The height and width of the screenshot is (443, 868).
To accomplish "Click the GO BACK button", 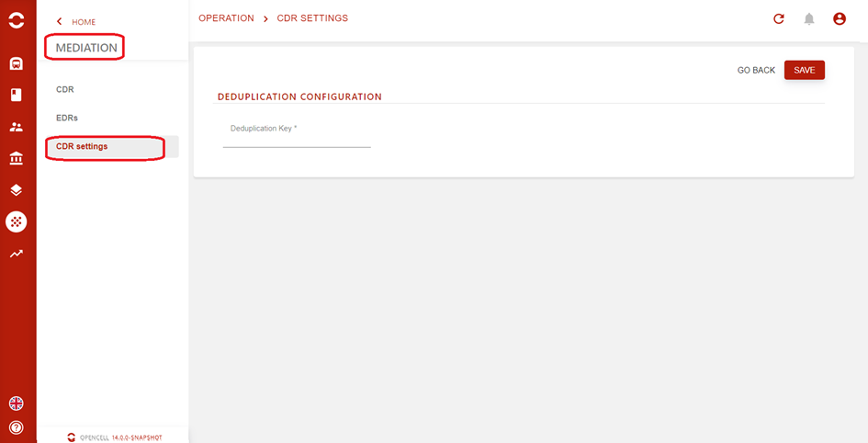I will (x=756, y=71).
